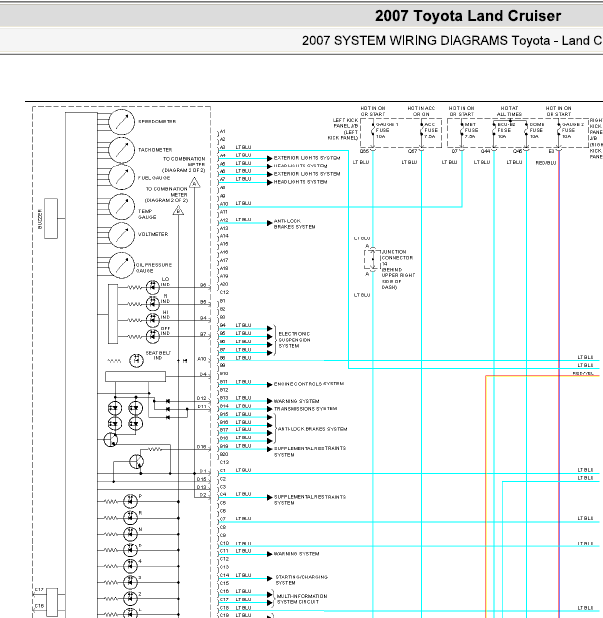This screenshot has height=618, width=603.
Task: Click the Temp Gauge circle symbol
Action: coord(121,207)
